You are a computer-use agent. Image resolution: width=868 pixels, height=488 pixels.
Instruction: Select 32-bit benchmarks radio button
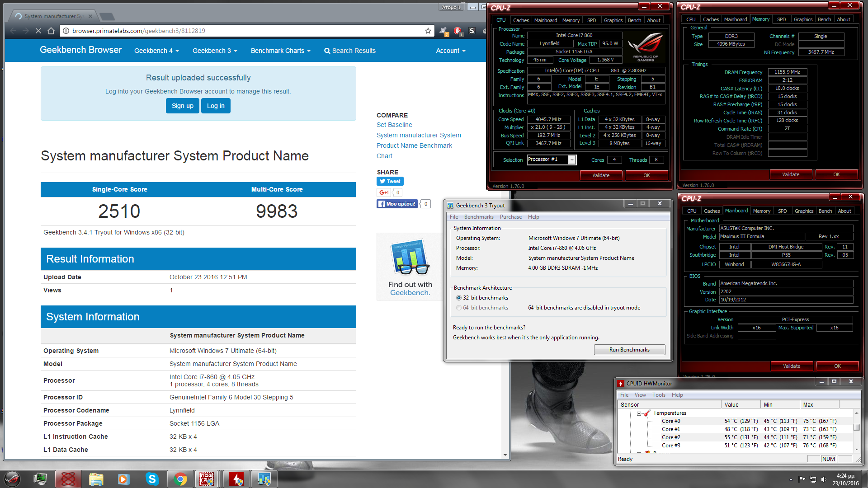point(459,298)
